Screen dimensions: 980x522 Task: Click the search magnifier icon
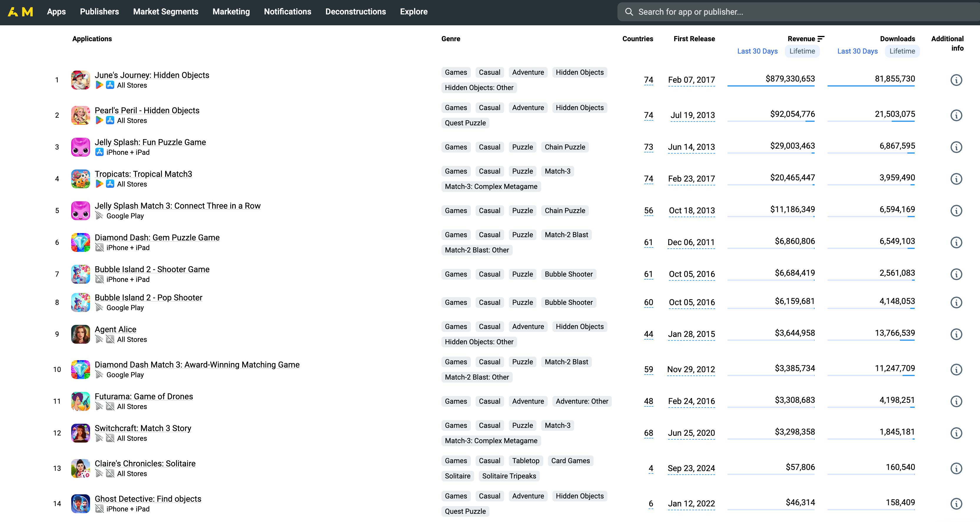coord(629,12)
